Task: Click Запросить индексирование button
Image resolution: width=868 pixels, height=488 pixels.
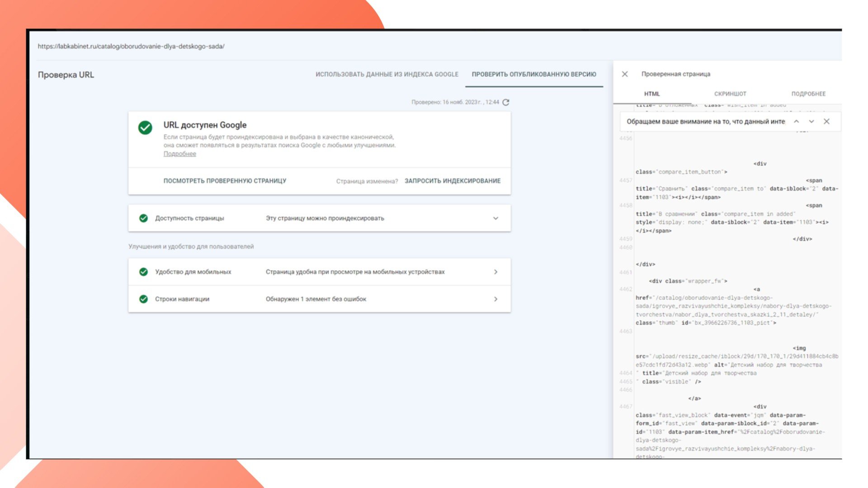Action: pyautogui.click(x=453, y=181)
